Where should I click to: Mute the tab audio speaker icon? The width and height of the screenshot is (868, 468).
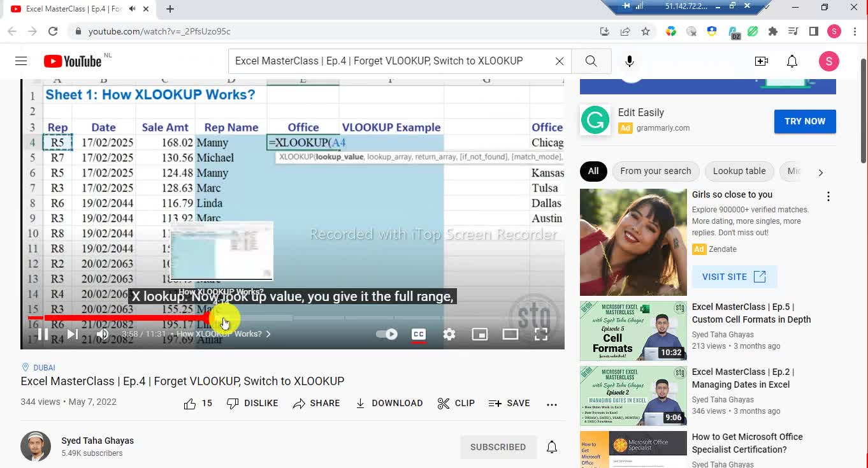click(x=133, y=9)
